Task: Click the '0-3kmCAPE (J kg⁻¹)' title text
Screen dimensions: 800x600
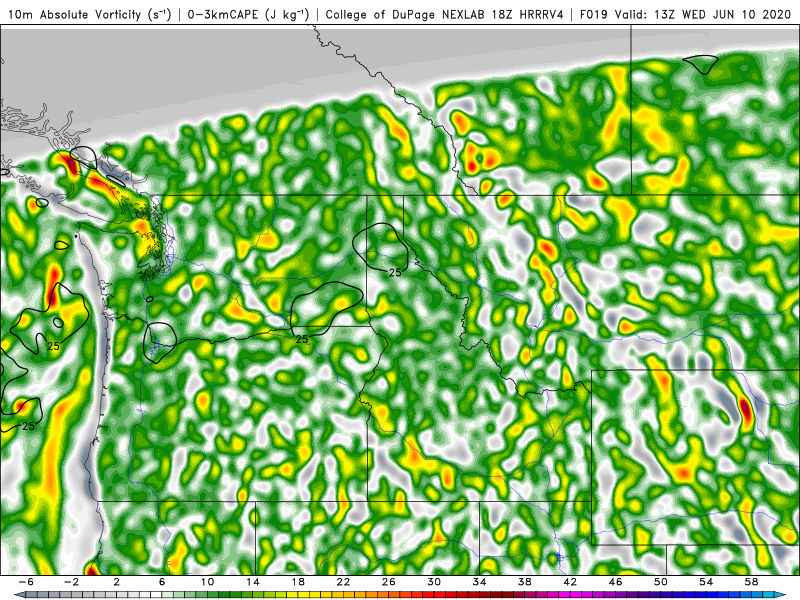Action: point(248,14)
